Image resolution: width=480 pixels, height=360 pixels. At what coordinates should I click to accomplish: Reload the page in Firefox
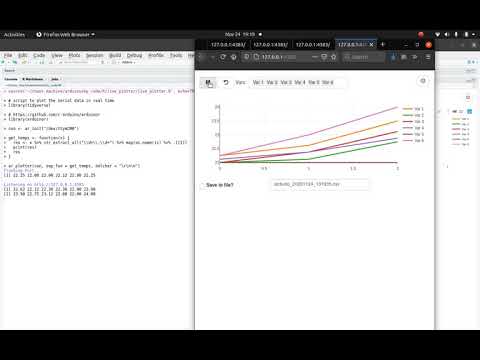point(223,57)
